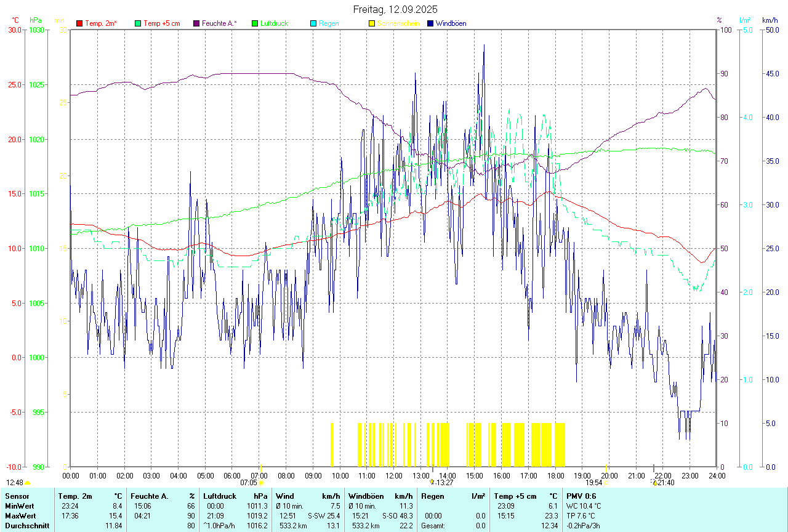
Task: Click the dark blue Windböen legend square
Action: (430, 23)
